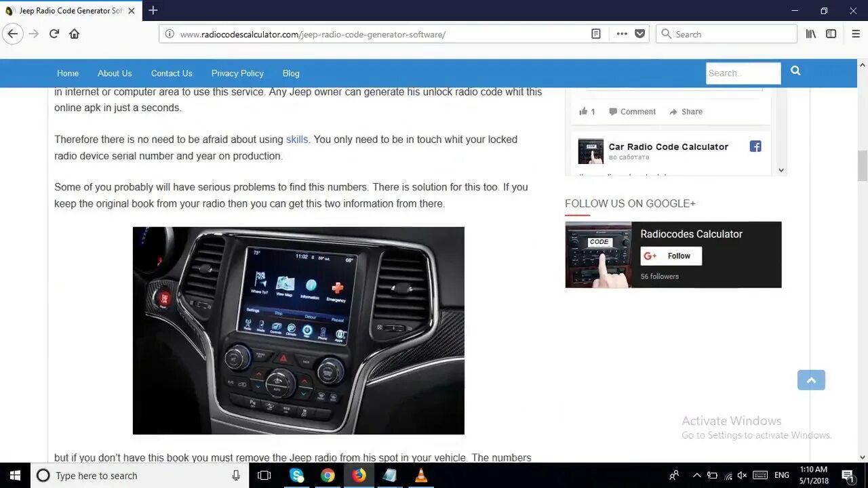Select the Jeep Radio Code Generator tab

pyautogui.click(x=71, y=11)
